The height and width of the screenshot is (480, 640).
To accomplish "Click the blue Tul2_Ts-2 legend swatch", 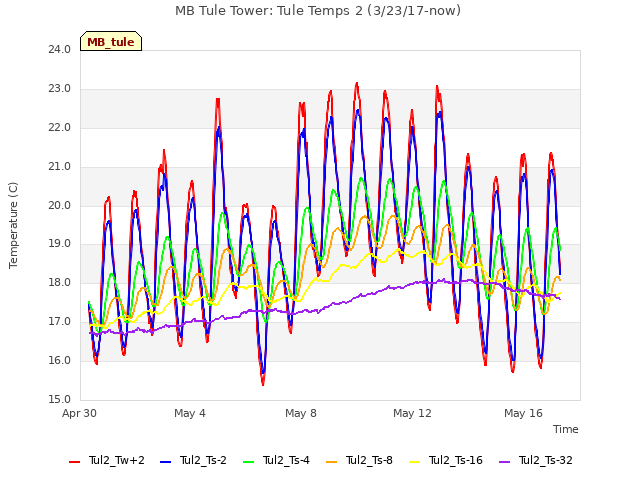I will coord(165,462).
